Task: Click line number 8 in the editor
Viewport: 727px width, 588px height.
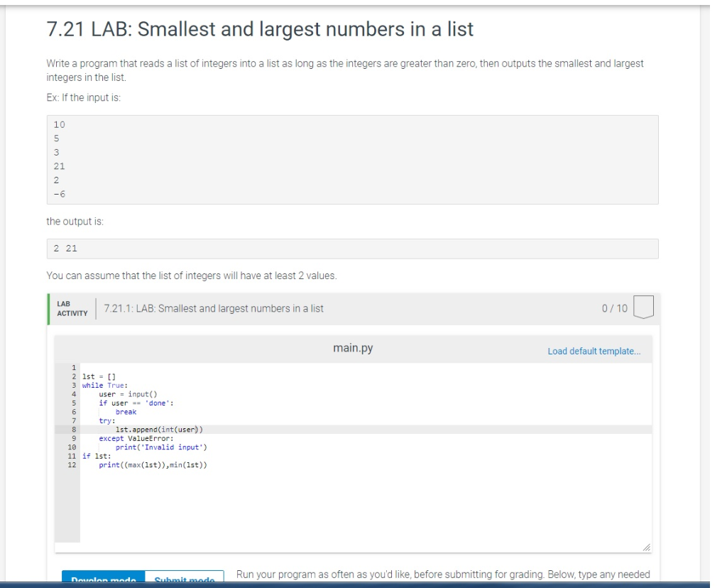Action: click(71, 429)
